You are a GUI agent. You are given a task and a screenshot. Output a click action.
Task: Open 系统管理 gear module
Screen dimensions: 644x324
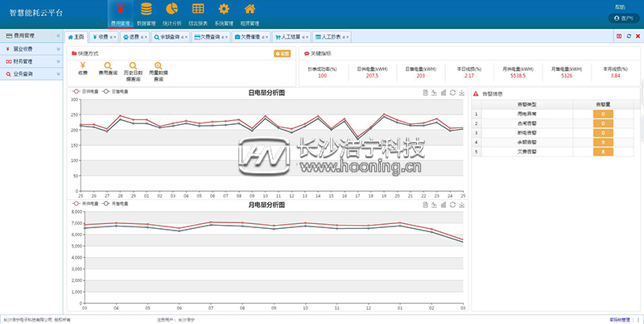224,14
